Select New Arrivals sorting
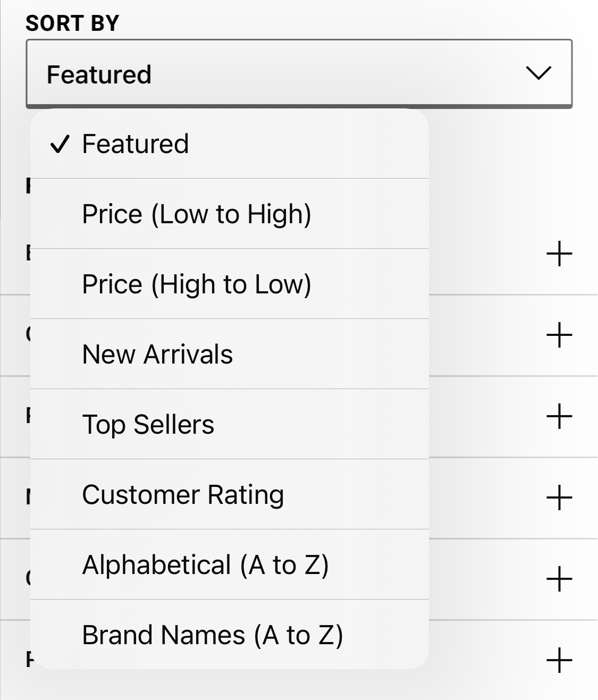The height and width of the screenshot is (700, 598). [x=157, y=354]
